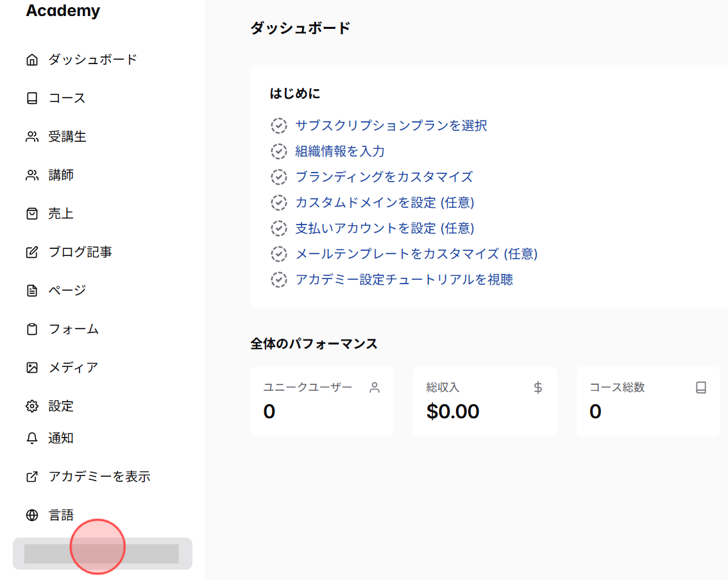Image resolution: width=728 pixels, height=580 pixels.
Task: Open ブログ記事 with the pencil icon
Action: 31,252
